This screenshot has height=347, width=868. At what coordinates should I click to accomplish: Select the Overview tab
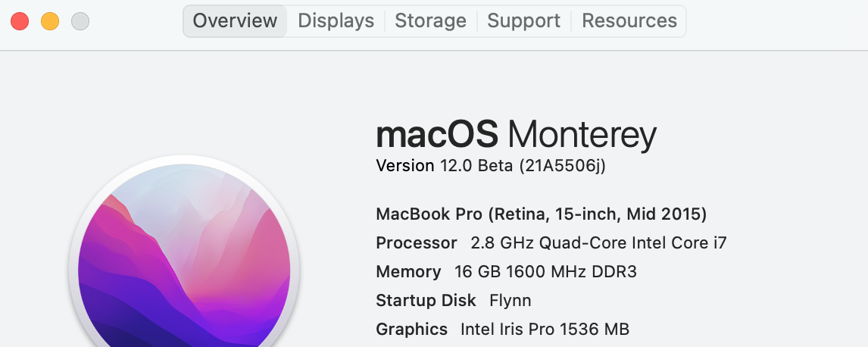(235, 21)
